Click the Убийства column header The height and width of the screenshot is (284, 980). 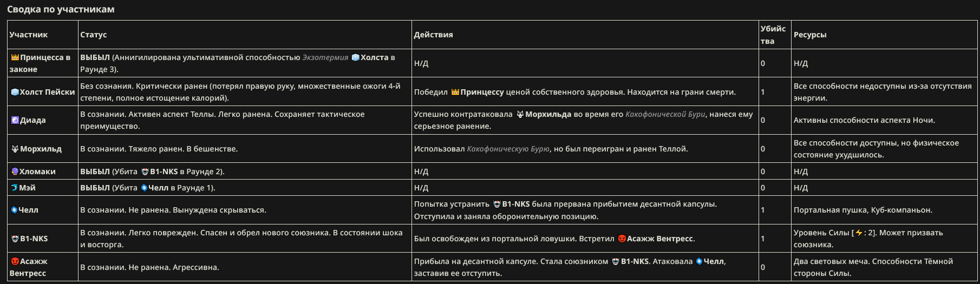tap(773, 35)
